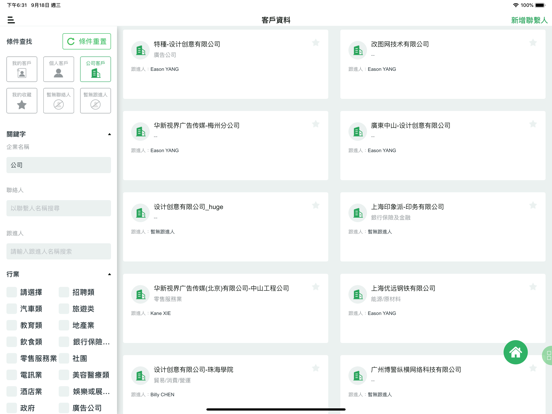Star the 政图网技术有限公司 card
Screen dimensions: 552x414
(533, 43)
